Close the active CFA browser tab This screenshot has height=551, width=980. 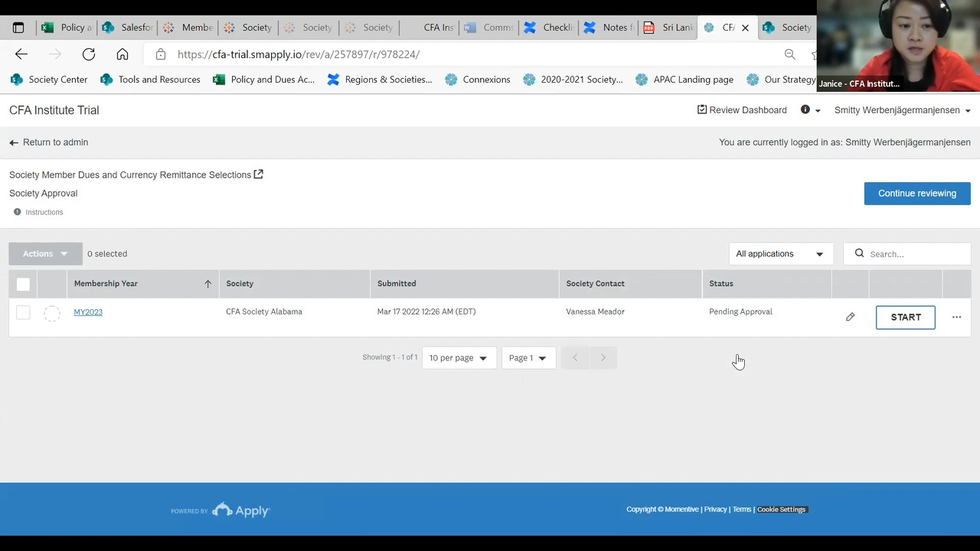pos(745,28)
